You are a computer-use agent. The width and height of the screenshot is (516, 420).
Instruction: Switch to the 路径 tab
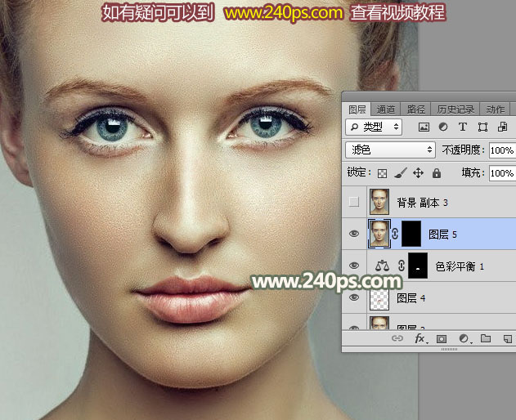pyautogui.click(x=416, y=109)
